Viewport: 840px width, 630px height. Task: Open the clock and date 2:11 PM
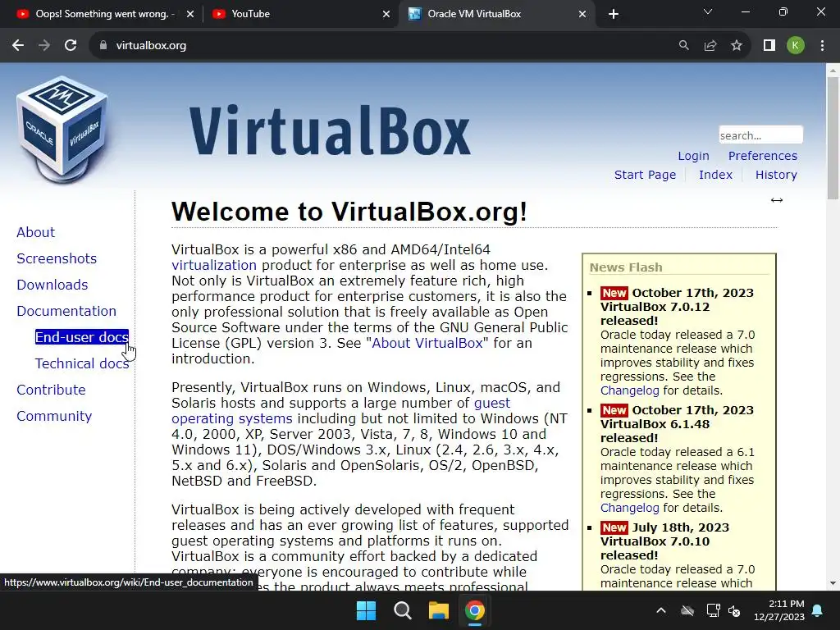[779, 610]
